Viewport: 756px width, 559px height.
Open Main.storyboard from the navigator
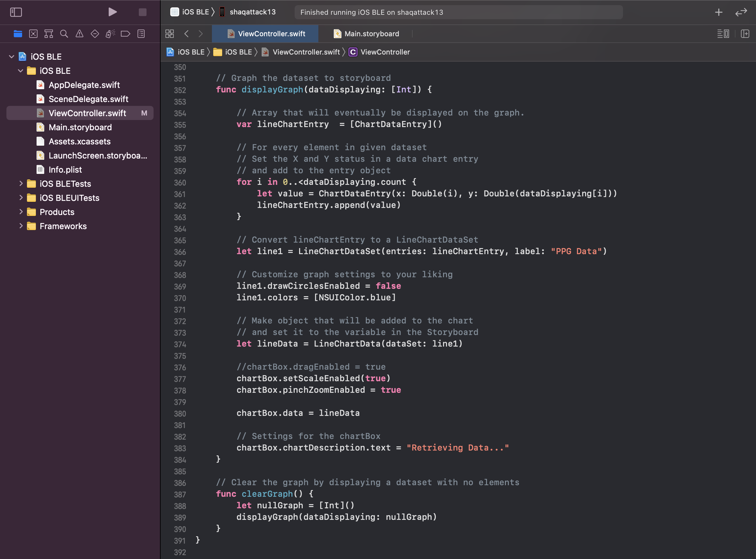pyautogui.click(x=80, y=127)
